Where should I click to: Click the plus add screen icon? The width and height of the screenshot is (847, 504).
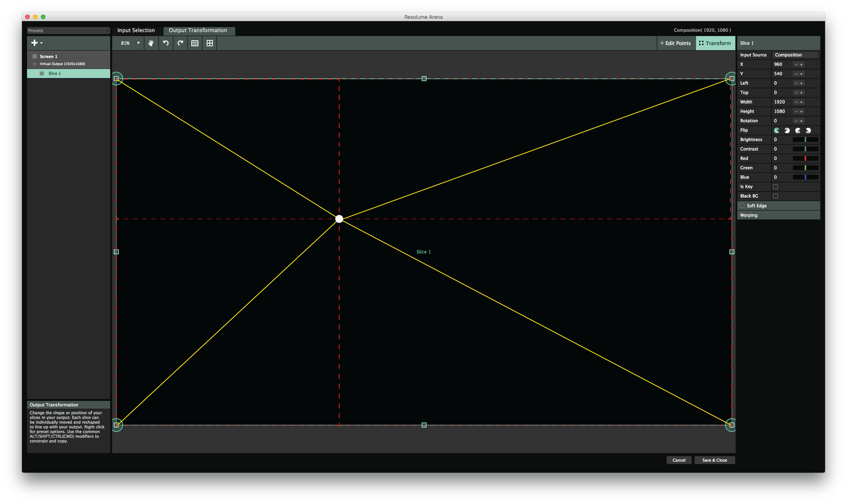pyautogui.click(x=35, y=43)
